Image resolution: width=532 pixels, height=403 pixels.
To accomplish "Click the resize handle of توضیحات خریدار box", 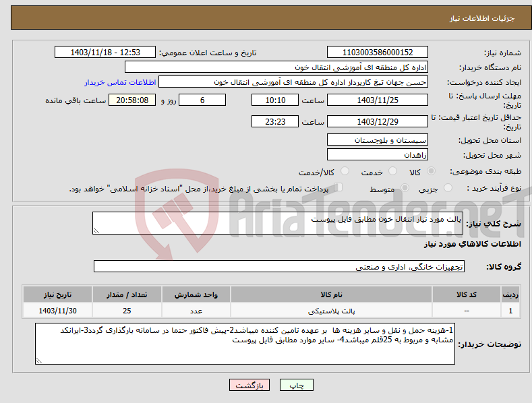I will click(x=39, y=361).
